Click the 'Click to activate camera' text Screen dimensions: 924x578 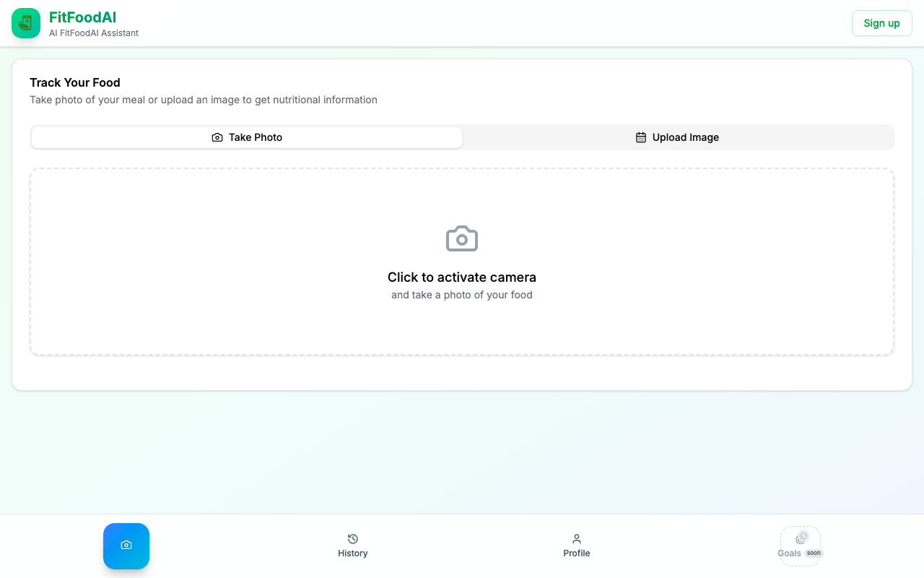point(462,277)
